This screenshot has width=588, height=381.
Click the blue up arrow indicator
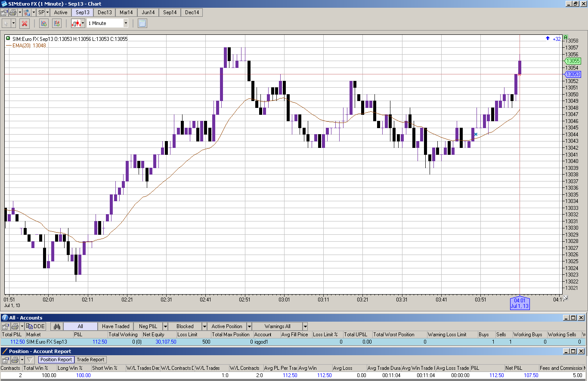click(x=548, y=39)
